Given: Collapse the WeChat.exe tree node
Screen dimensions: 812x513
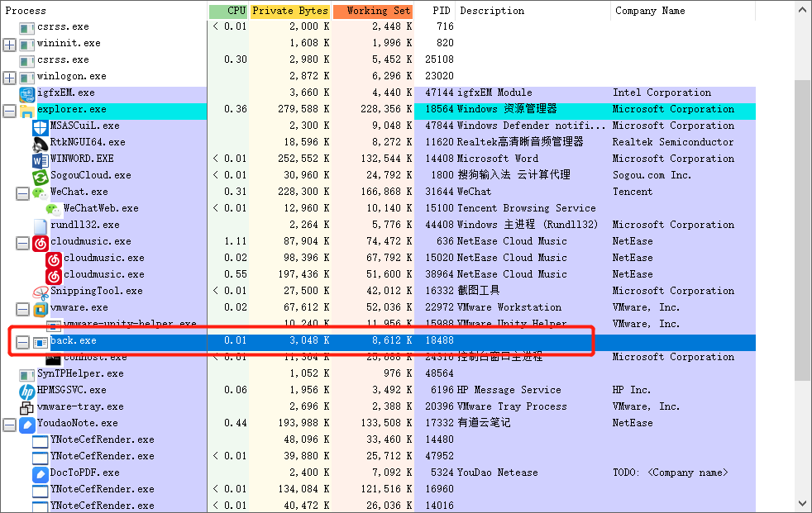Looking at the screenshot, I should coord(22,193).
